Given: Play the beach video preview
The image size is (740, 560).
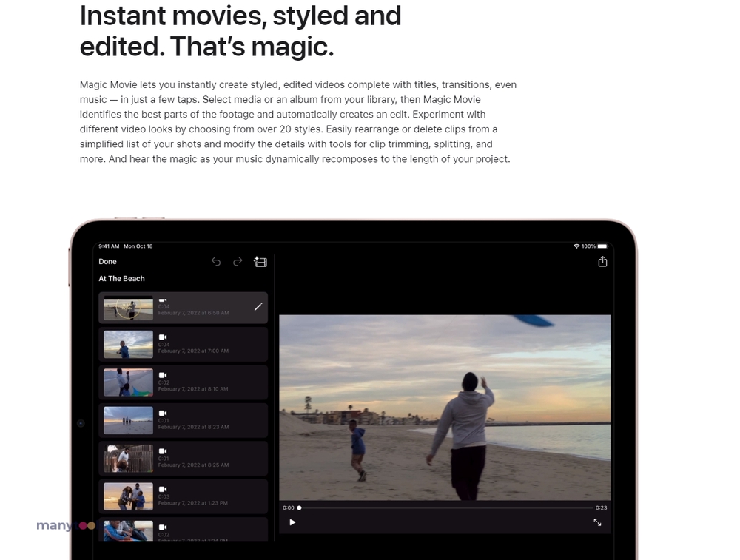Looking at the screenshot, I should coord(292,522).
